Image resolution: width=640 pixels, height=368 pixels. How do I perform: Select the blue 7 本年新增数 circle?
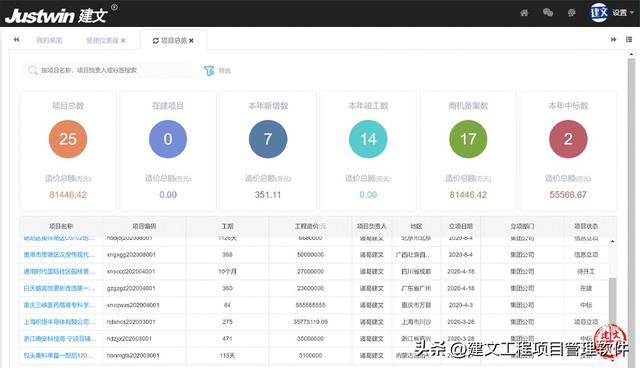[268, 139]
